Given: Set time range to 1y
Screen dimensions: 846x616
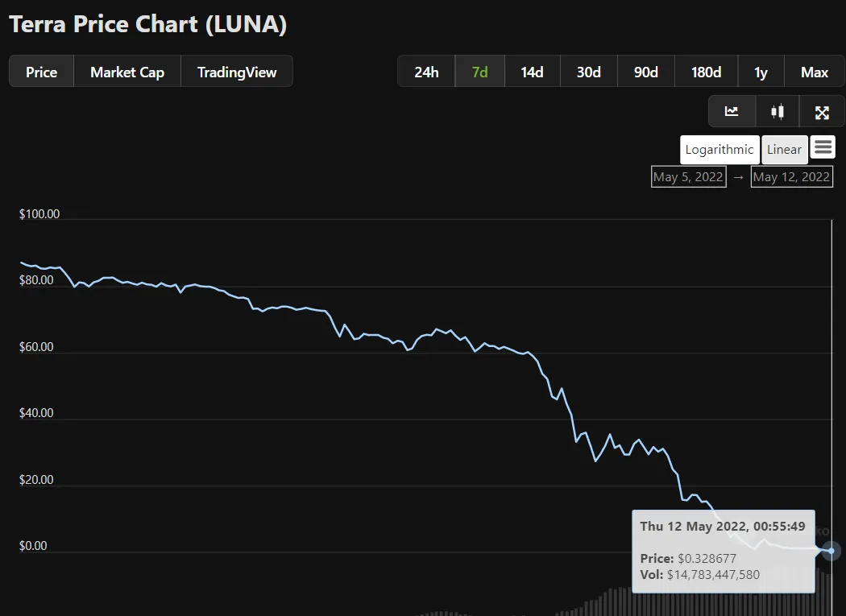Looking at the screenshot, I should tap(761, 72).
